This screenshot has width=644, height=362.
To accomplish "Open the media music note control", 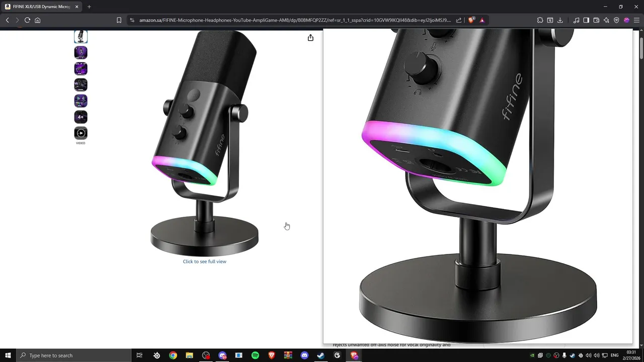I will [x=576, y=20].
